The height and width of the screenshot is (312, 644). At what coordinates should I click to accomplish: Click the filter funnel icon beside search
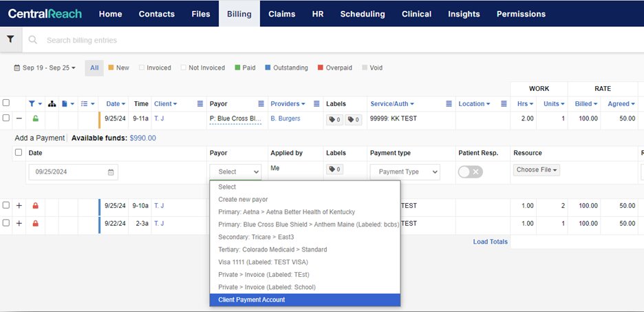pyautogui.click(x=10, y=40)
